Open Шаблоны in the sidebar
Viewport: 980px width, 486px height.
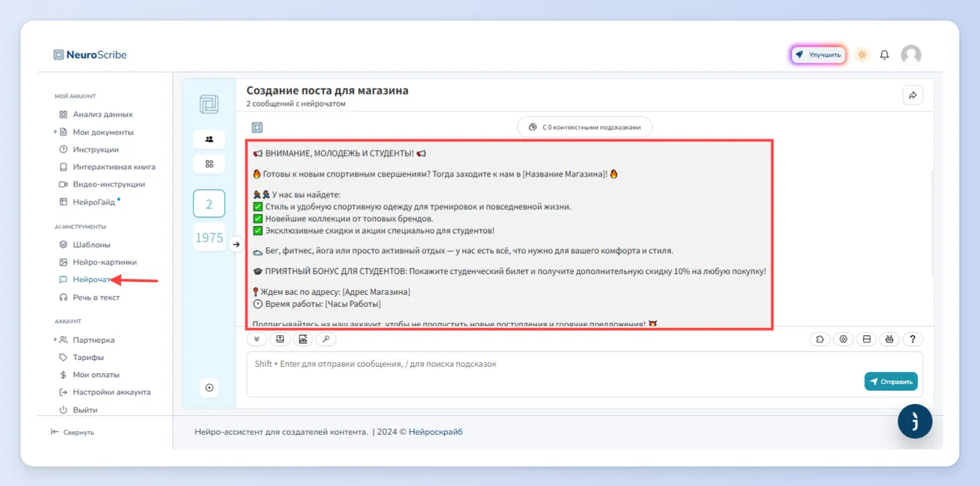(x=85, y=244)
